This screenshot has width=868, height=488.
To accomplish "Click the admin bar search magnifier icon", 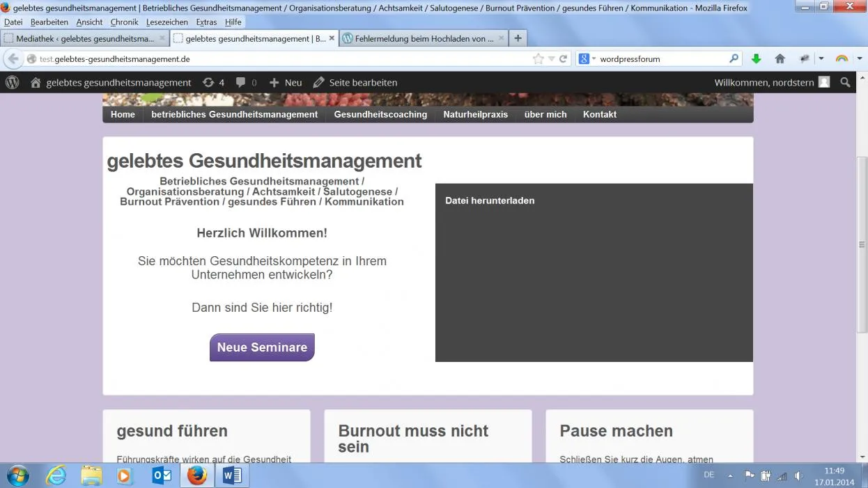I will pos(845,82).
